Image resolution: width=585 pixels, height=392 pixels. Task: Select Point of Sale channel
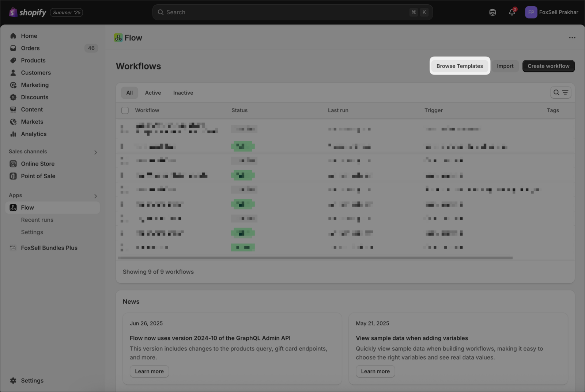38,176
